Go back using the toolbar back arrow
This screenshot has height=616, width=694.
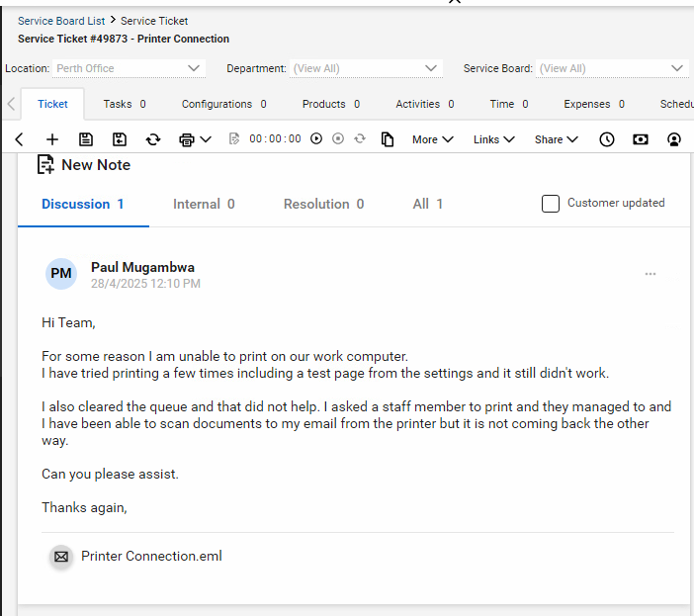[x=19, y=139]
